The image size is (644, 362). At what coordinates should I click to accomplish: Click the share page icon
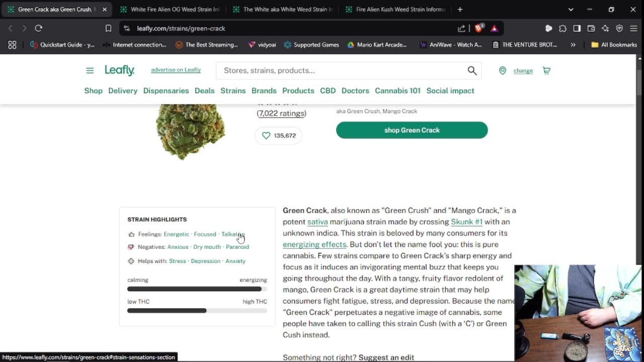(x=461, y=29)
